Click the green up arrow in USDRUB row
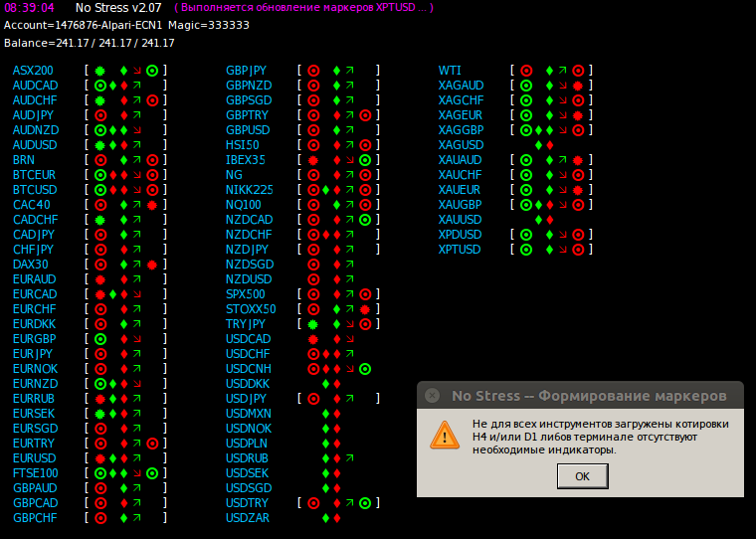Image resolution: width=756 pixels, height=539 pixels. tap(350, 458)
